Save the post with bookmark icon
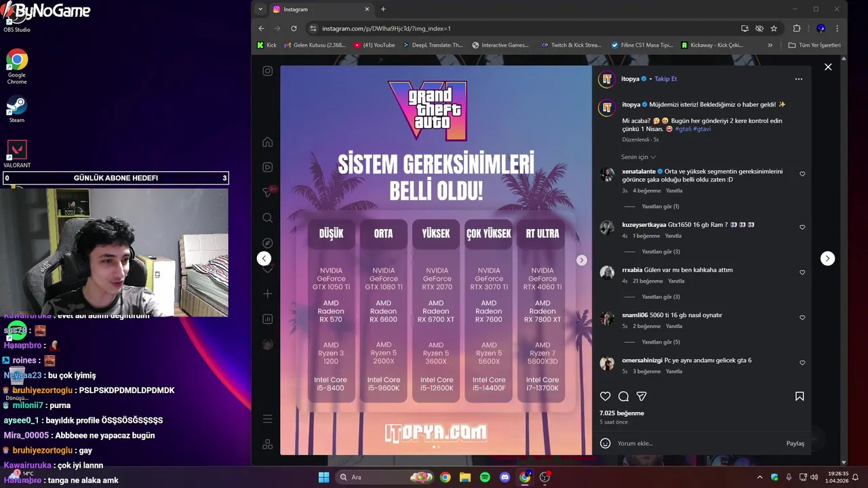 pyautogui.click(x=800, y=396)
